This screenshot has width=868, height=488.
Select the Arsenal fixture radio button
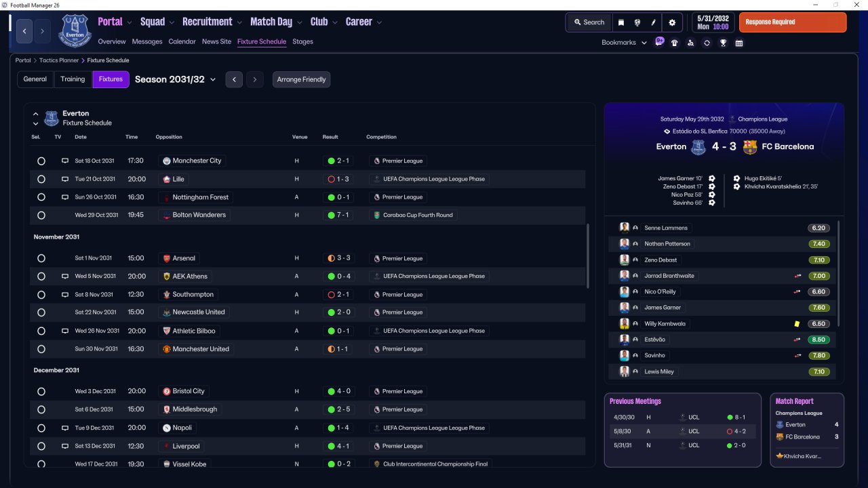(41, 258)
